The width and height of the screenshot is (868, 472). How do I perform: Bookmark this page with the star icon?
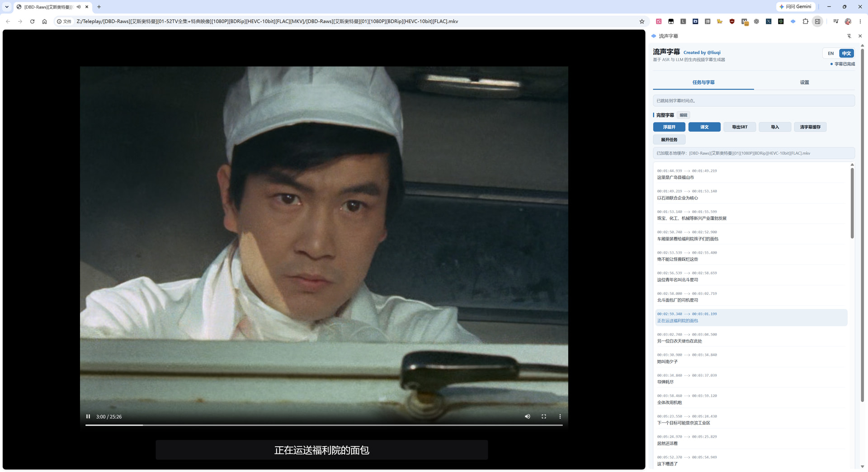pos(642,21)
